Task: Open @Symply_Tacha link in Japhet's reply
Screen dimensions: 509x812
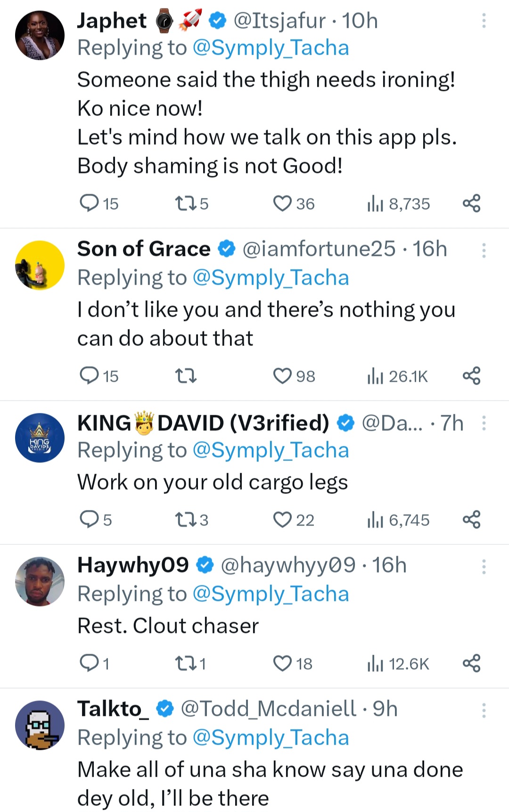Action: (x=271, y=48)
